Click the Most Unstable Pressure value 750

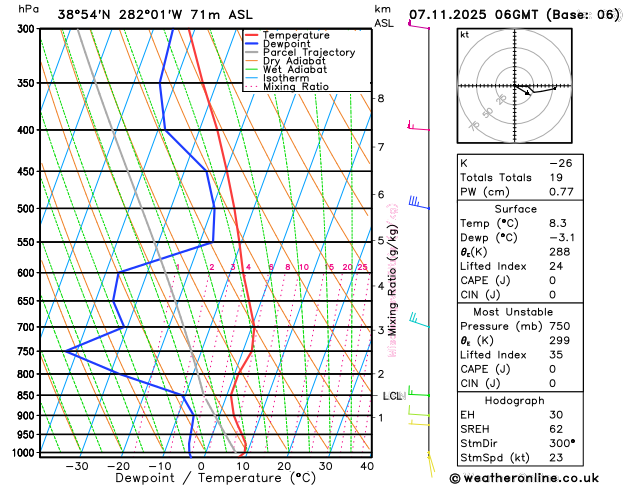(x=560, y=326)
